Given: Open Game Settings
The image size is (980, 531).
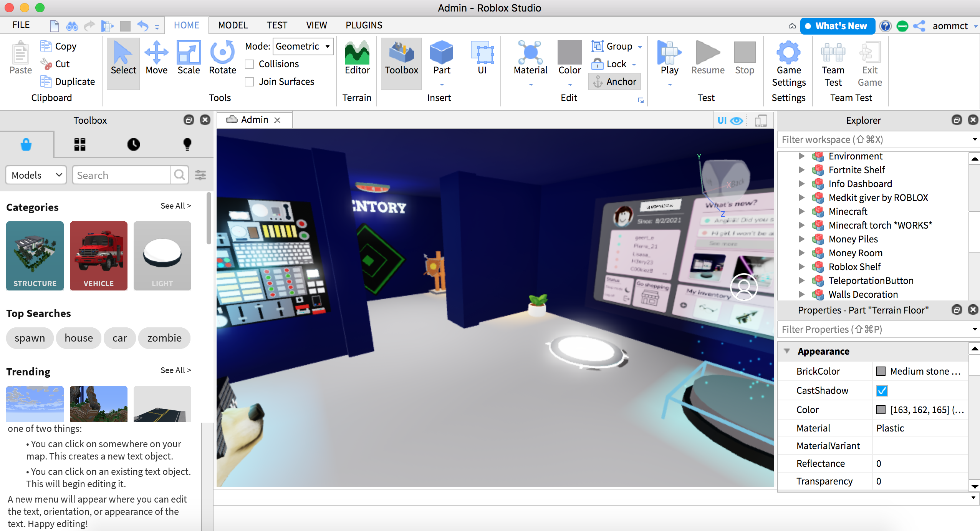Looking at the screenshot, I should pos(789,64).
